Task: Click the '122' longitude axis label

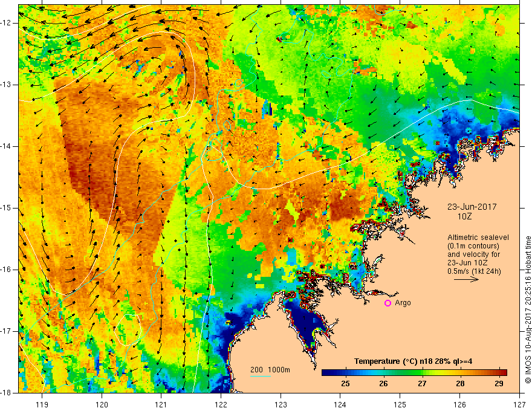Action: (221, 404)
